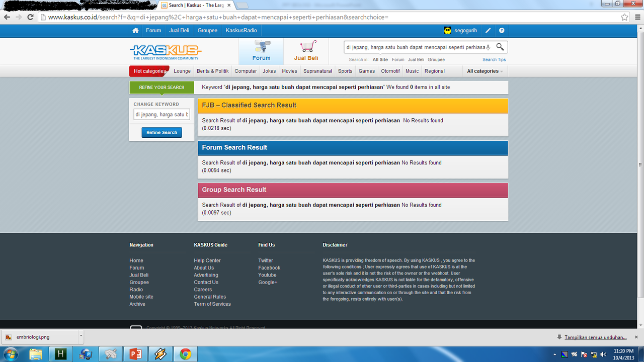Open the Chrome menu icon
644x362 pixels.
[x=636, y=17]
